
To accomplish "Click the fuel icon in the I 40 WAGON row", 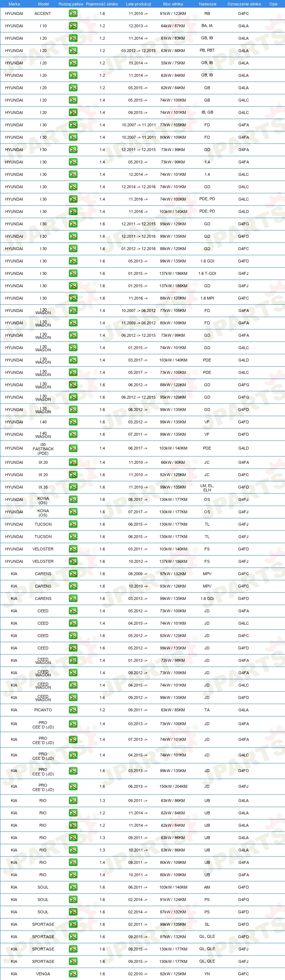I will tap(73, 434).
